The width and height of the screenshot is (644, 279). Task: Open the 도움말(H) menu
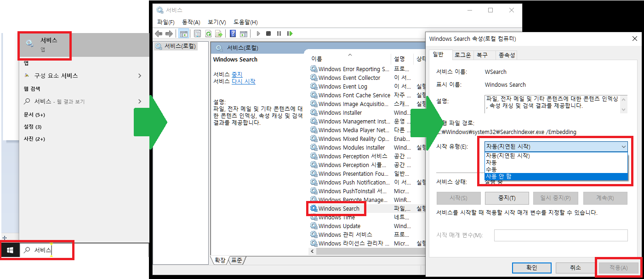click(x=245, y=22)
